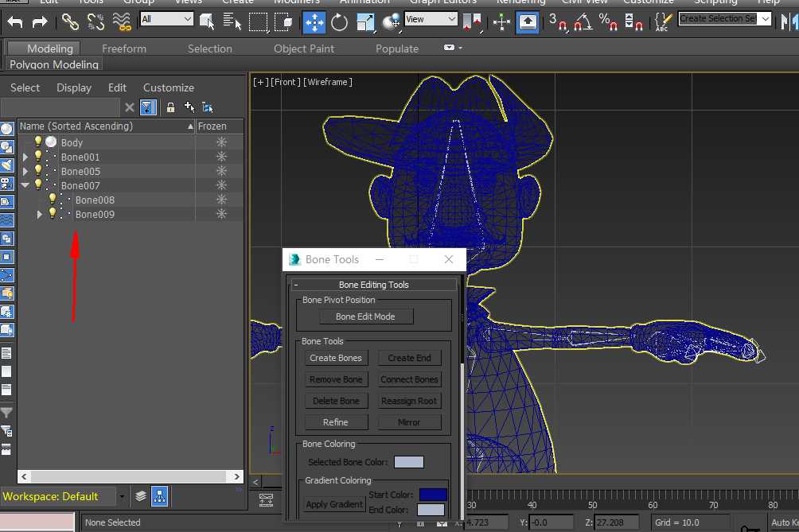Clear the Scene Explorer search filter
This screenshot has width=799, height=532.
coord(130,107)
